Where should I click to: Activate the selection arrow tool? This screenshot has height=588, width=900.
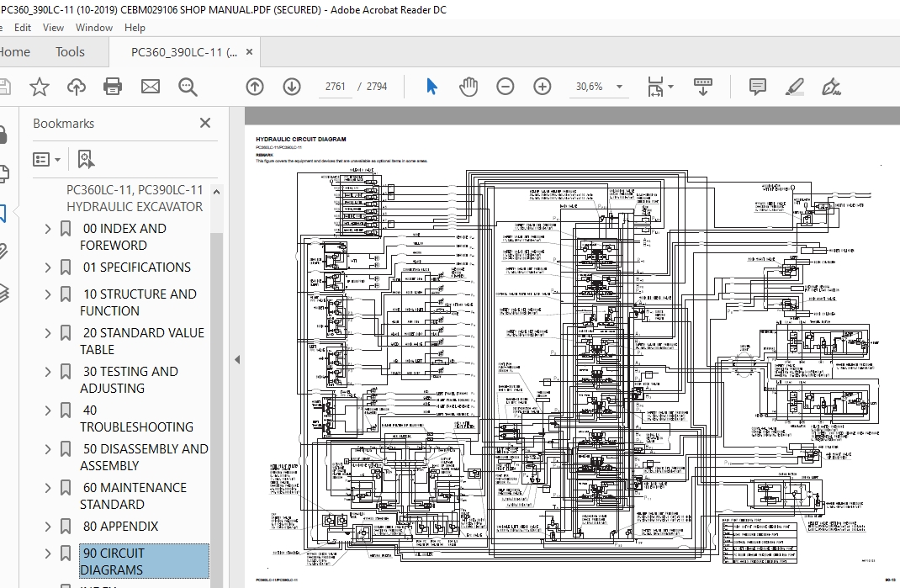[432, 87]
